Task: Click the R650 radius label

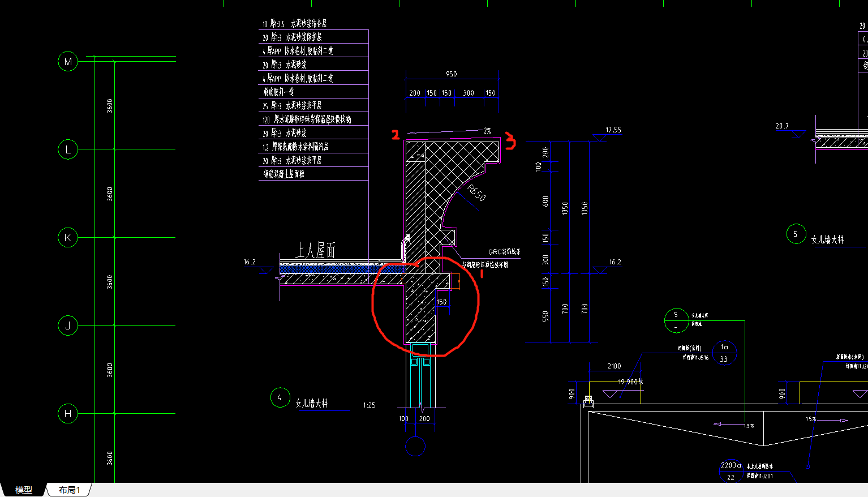Action: click(476, 193)
